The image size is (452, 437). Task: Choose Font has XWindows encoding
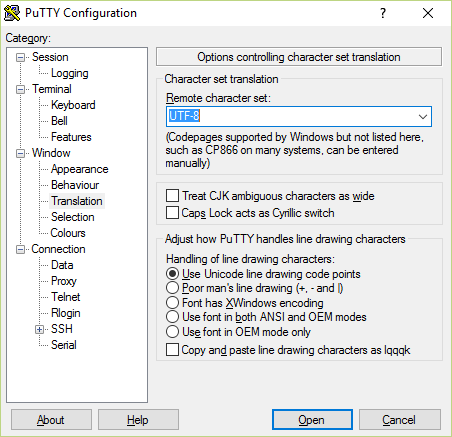click(x=172, y=303)
